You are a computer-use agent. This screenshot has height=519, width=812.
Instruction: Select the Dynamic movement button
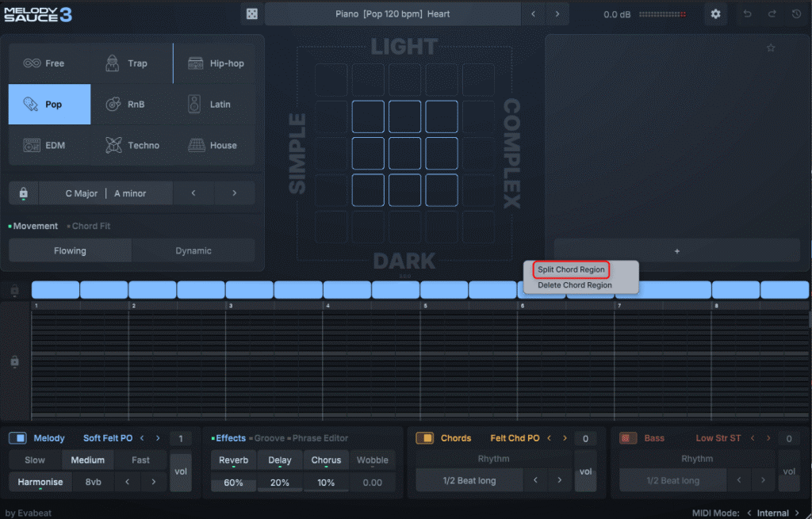(x=193, y=250)
